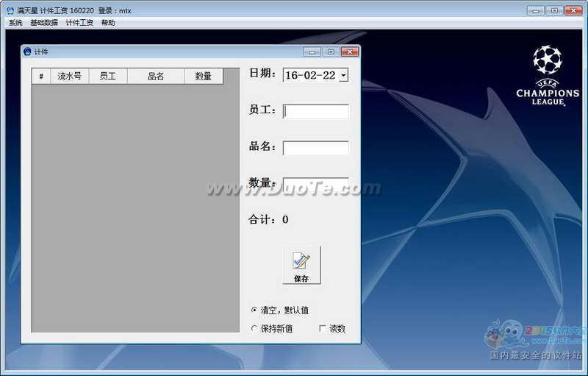The width and height of the screenshot is (588, 376).
Task: Expand the 日期 date dropdown arrow
Action: [x=343, y=75]
